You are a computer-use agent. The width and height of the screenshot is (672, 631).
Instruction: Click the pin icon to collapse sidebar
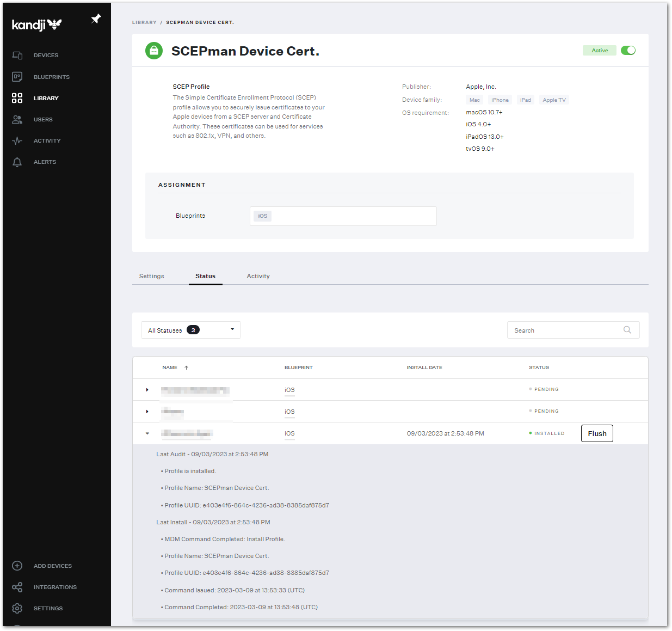[96, 18]
